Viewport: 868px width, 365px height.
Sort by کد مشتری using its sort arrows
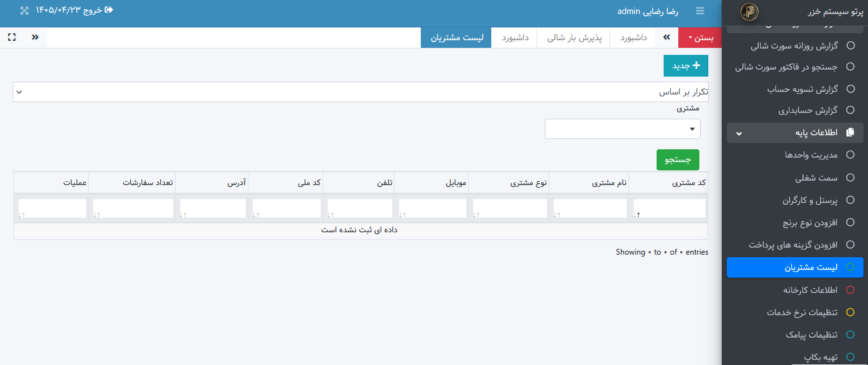[637, 215]
